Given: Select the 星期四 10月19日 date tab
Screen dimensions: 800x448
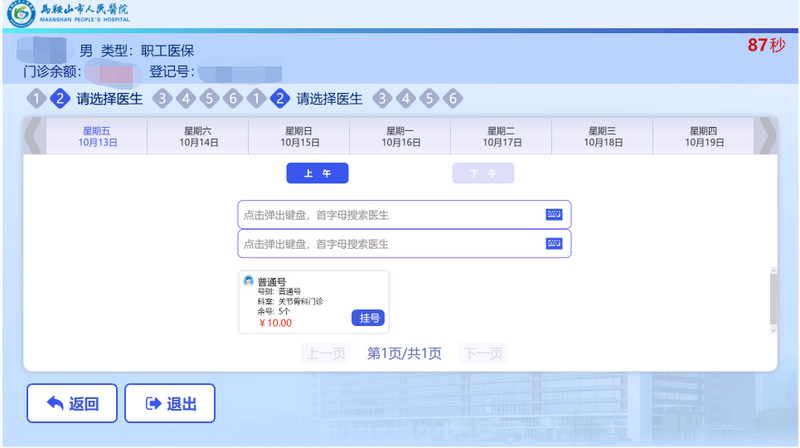Looking at the screenshot, I should pyautogui.click(x=703, y=136).
